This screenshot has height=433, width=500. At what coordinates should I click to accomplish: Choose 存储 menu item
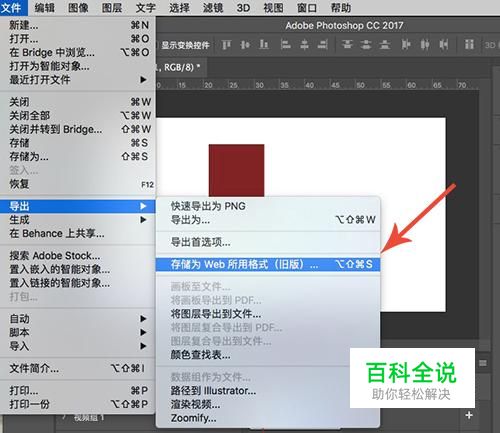pos(78,143)
